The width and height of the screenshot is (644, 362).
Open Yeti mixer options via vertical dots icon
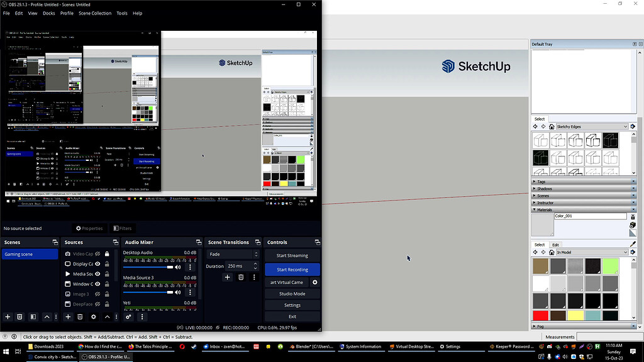pyautogui.click(x=142, y=316)
